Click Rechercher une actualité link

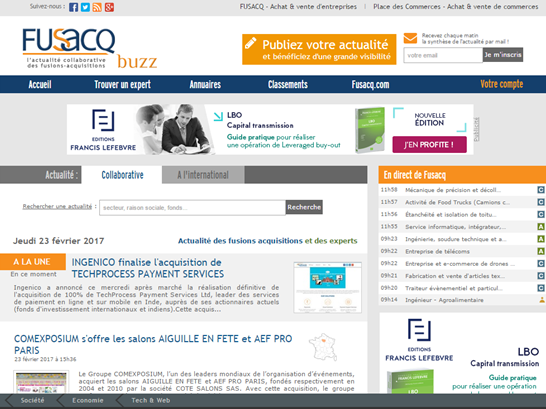(x=57, y=206)
